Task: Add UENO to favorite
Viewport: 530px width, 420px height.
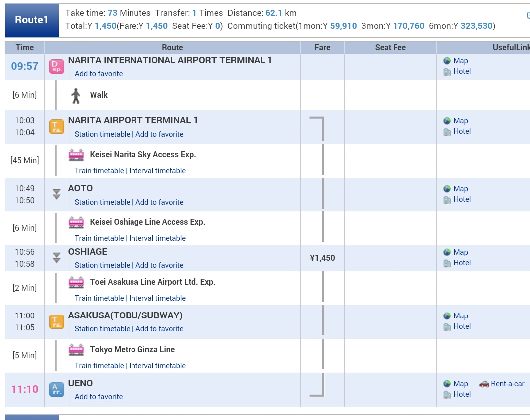Action: pyautogui.click(x=99, y=397)
